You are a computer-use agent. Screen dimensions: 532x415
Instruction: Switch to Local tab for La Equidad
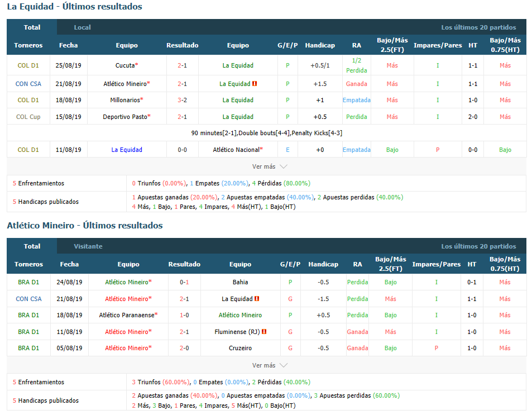pos(82,27)
